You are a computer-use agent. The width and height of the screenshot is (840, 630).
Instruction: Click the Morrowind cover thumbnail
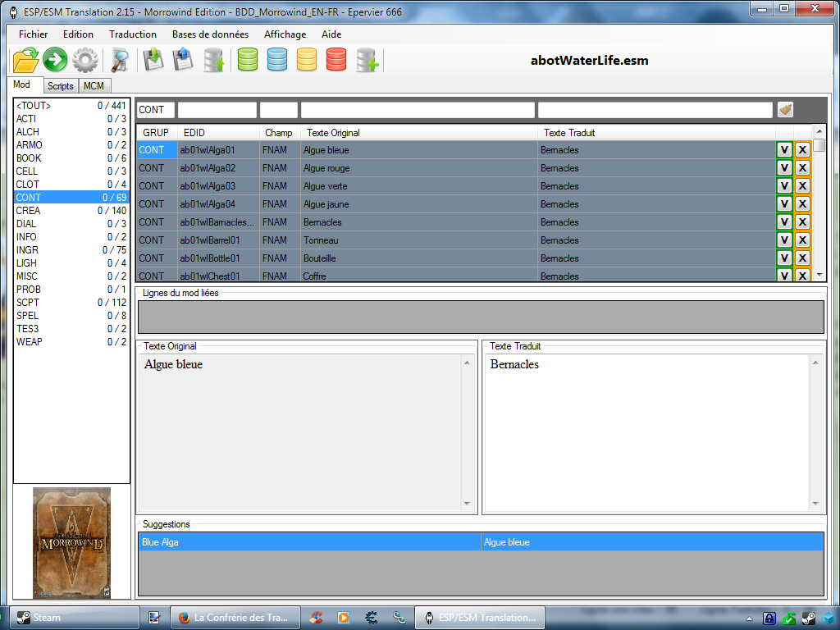point(72,543)
